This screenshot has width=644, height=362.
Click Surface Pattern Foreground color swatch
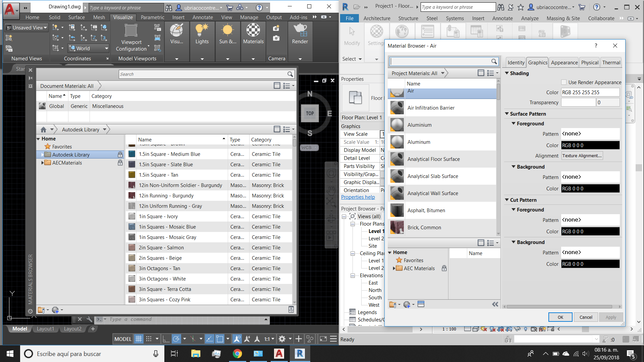[590, 145]
